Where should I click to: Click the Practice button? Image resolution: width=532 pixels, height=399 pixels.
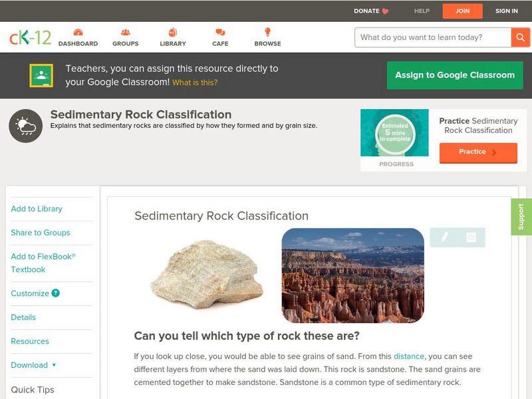click(x=477, y=152)
